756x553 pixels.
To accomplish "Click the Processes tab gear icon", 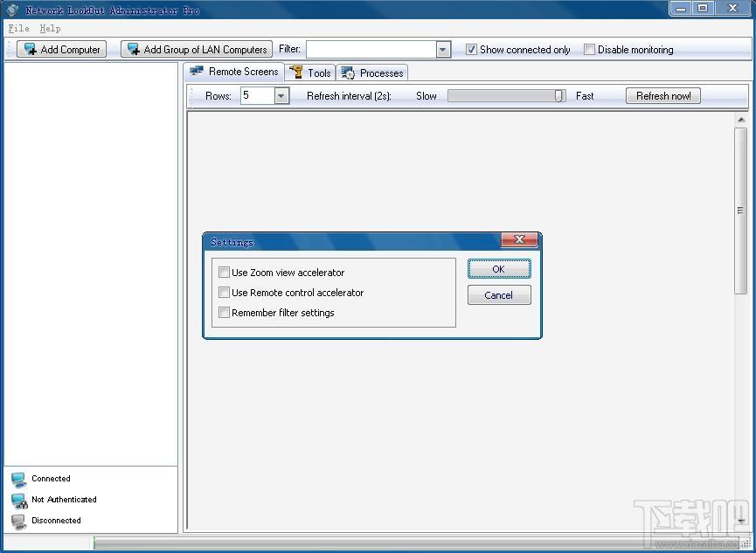I will point(348,73).
